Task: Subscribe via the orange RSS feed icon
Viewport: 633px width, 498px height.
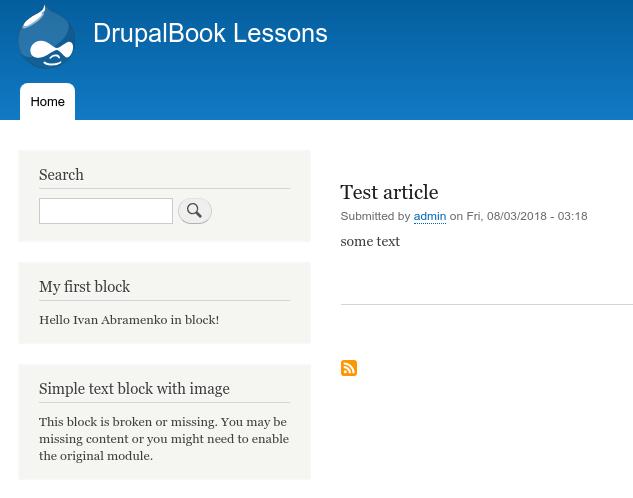Action: pos(349,368)
